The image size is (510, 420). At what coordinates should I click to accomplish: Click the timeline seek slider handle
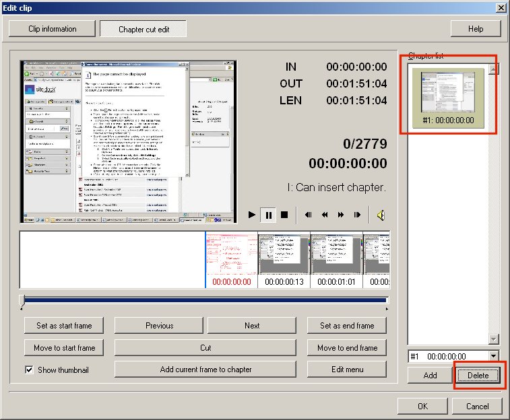click(x=22, y=300)
